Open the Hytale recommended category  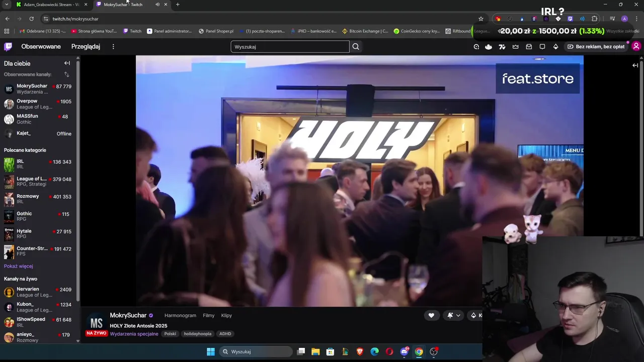click(x=38, y=234)
